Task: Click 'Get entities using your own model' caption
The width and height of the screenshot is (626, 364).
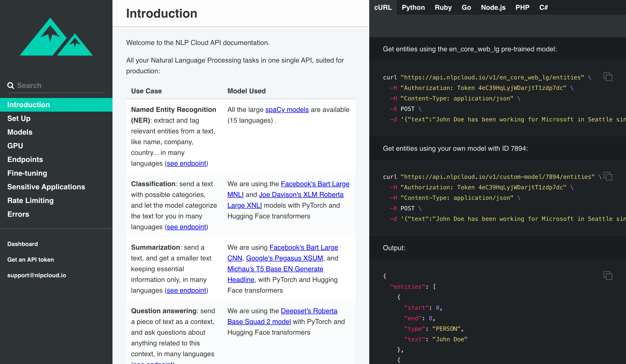Action: click(x=455, y=148)
